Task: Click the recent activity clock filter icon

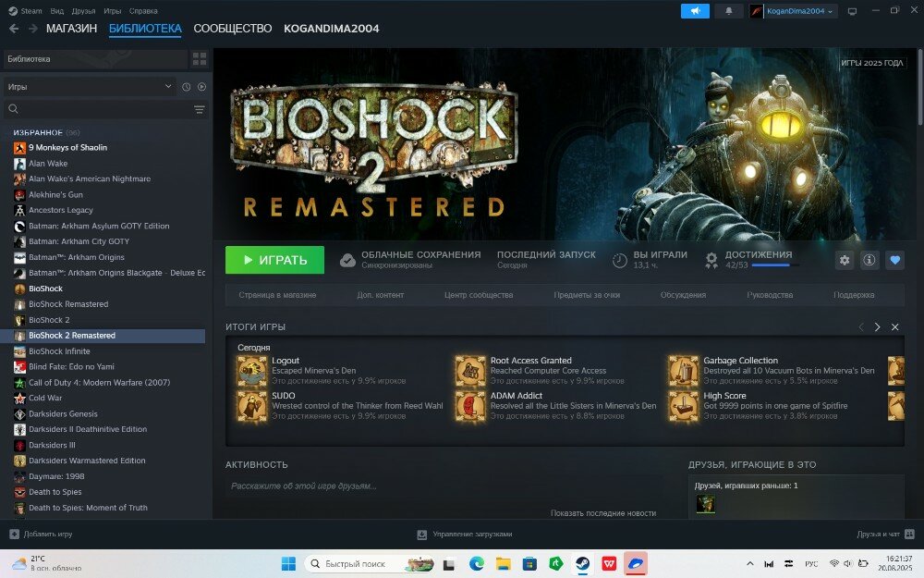Action: pos(187,87)
